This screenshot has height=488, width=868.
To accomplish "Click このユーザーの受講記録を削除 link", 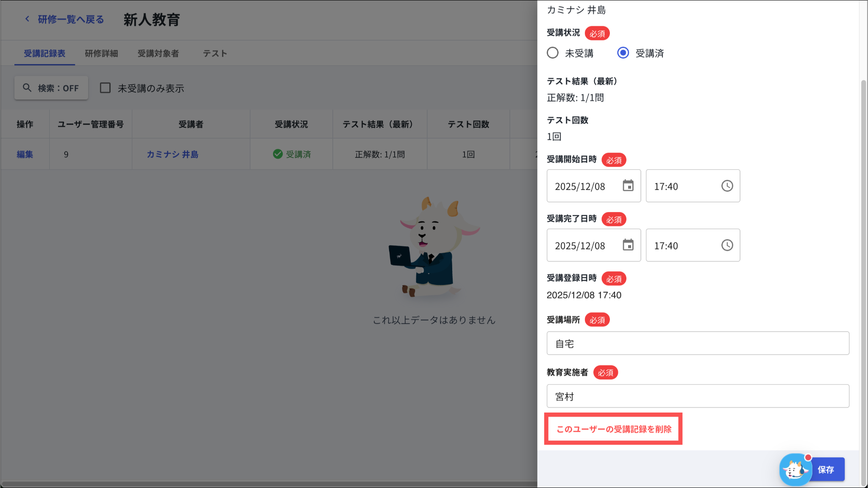I will click(613, 429).
